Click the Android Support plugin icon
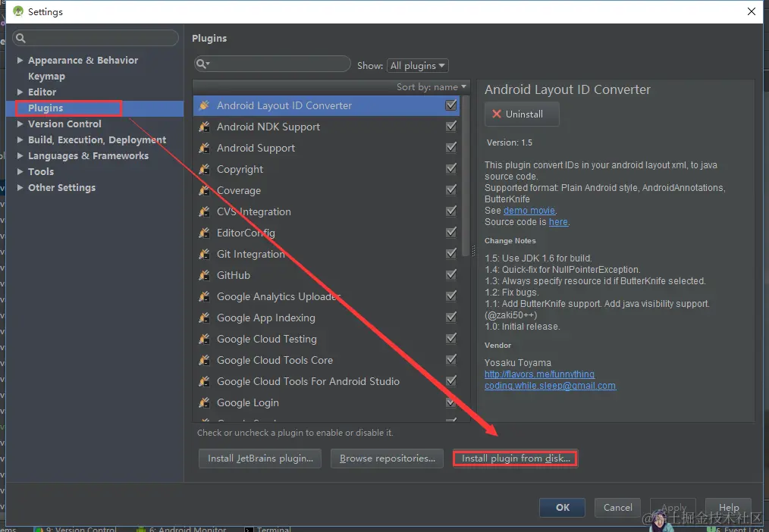This screenshot has width=769, height=532. point(204,148)
